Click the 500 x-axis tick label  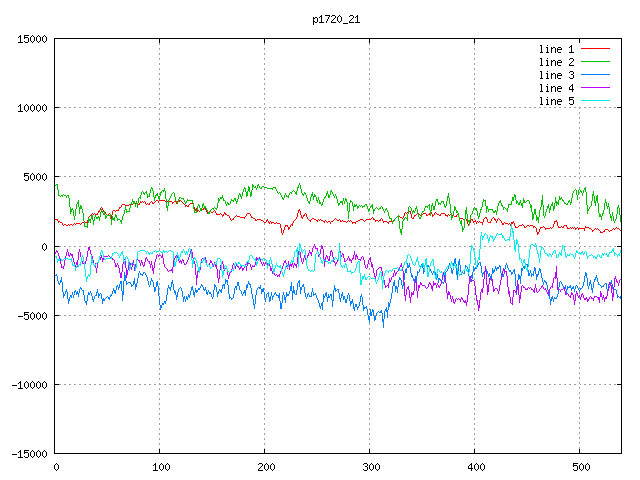click(x=580, y=467)
